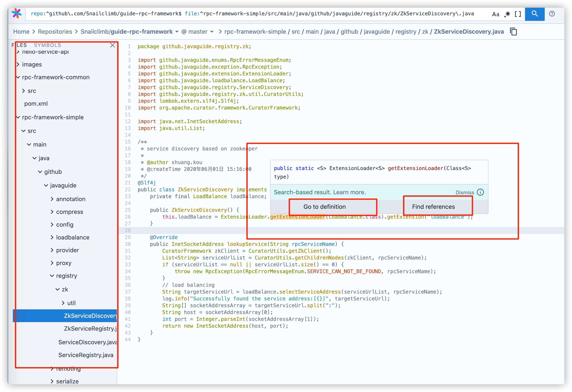Toggle regular expression search icon
The height and width of the screenshot is (392, 572).
[507, 14]
